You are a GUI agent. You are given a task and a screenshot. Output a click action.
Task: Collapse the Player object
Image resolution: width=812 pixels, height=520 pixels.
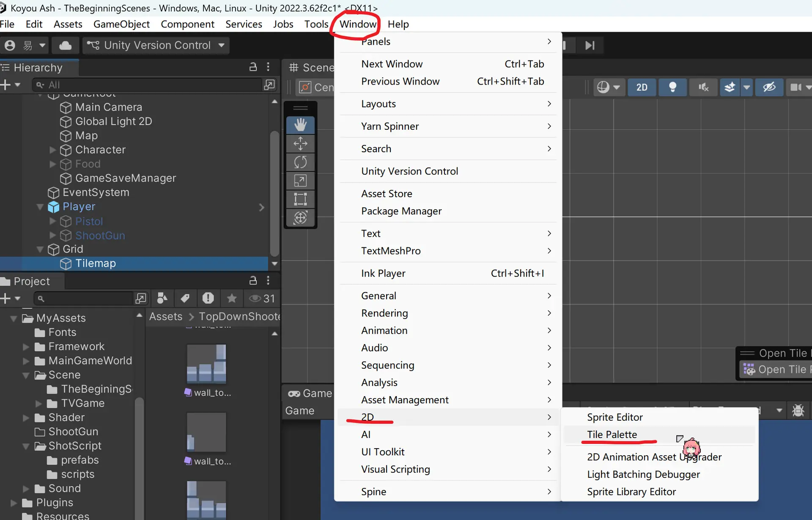click(40, 207)
